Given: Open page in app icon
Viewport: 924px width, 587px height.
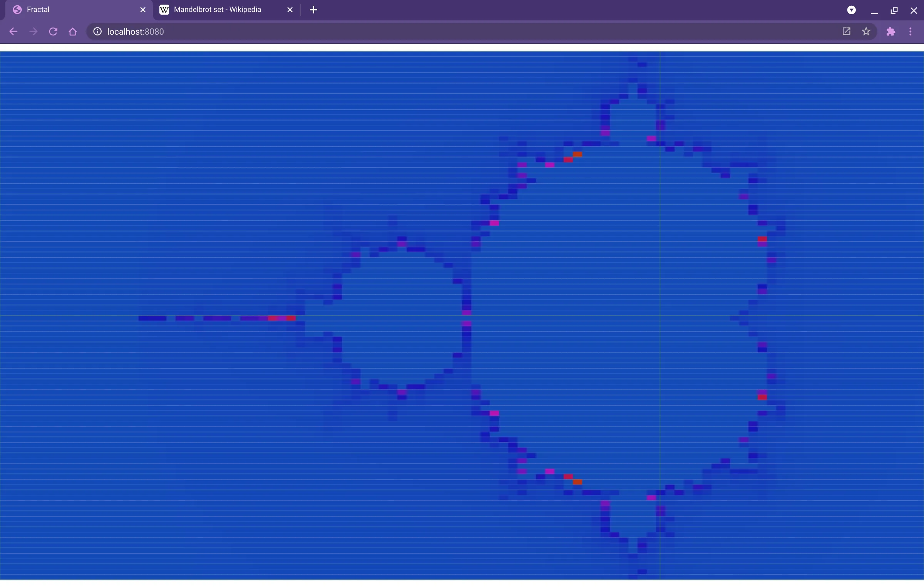Looking at the screenshot, I should [846, 32].
